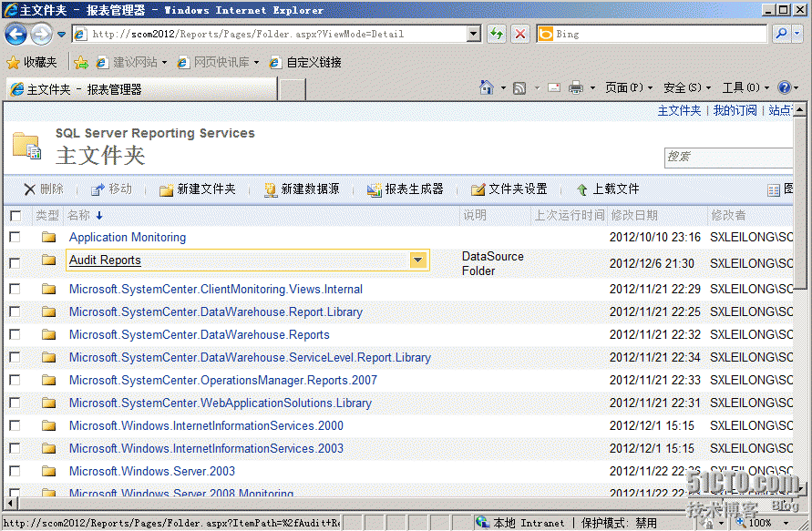Click the Delete X icon in report toolbar

29,189
